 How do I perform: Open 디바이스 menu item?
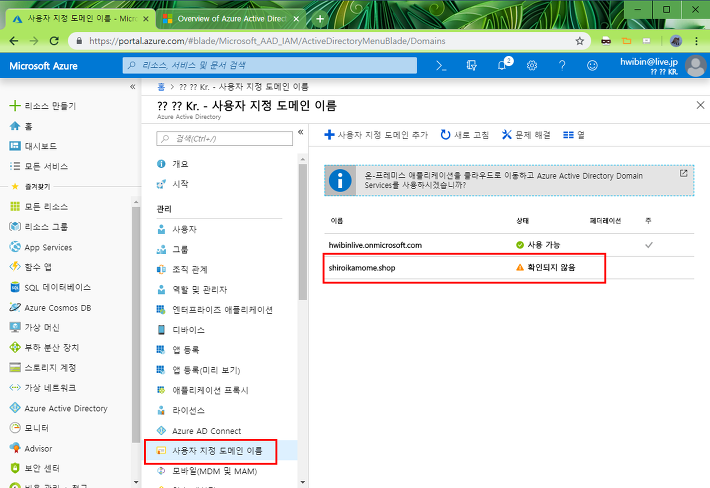click(181, 330)
